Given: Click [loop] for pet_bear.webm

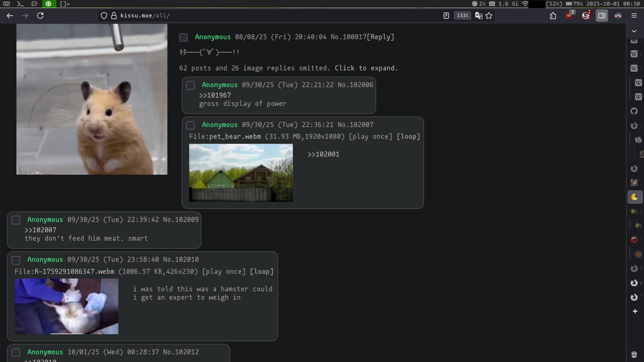Looking at the screenshot, I should click(408, 136).
